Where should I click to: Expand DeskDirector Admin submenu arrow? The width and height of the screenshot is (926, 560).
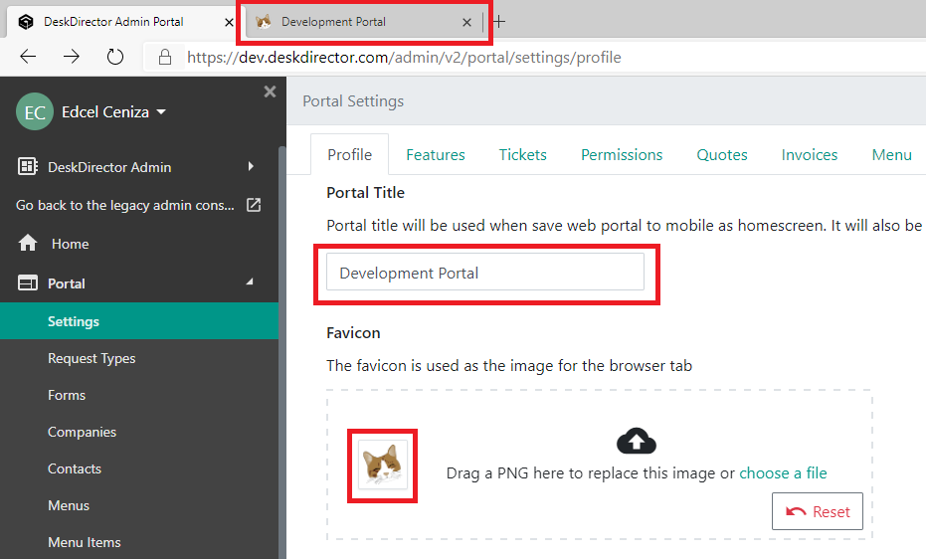click(251, 166)
